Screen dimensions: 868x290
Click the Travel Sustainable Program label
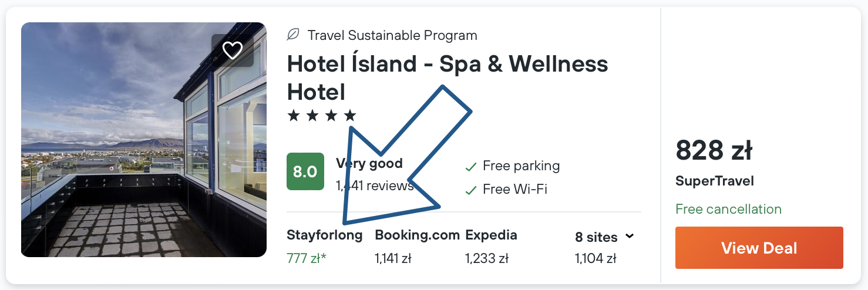pos(392,35)
